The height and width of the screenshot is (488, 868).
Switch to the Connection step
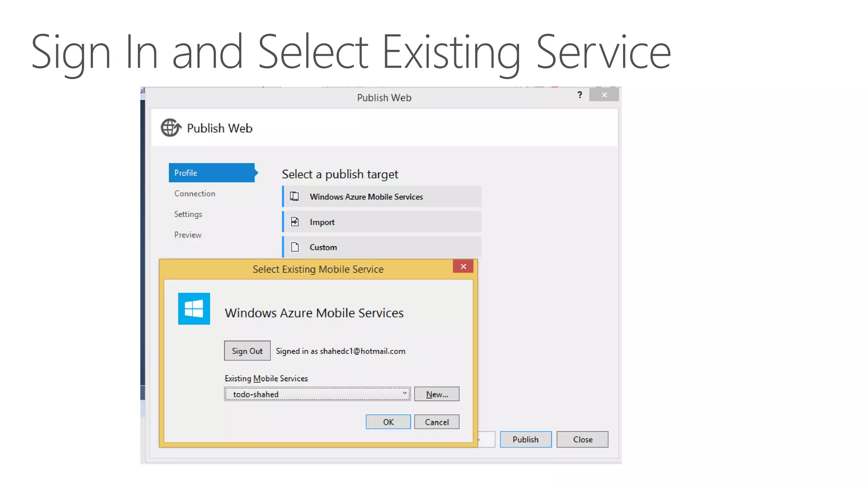coord(195,194)
